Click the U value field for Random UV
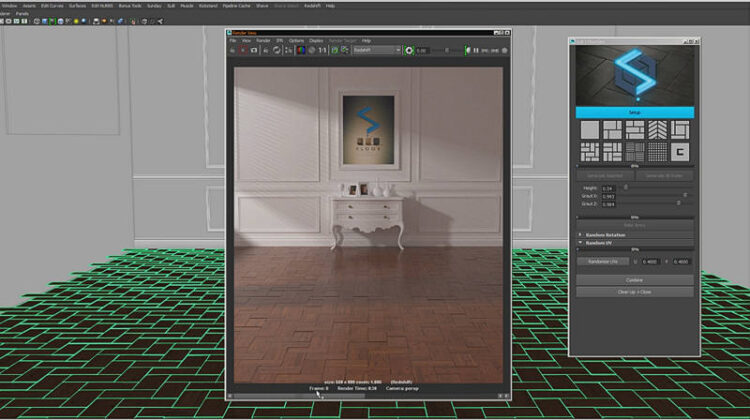Viewport: 750px width, 420px height. tap(651, 262)
